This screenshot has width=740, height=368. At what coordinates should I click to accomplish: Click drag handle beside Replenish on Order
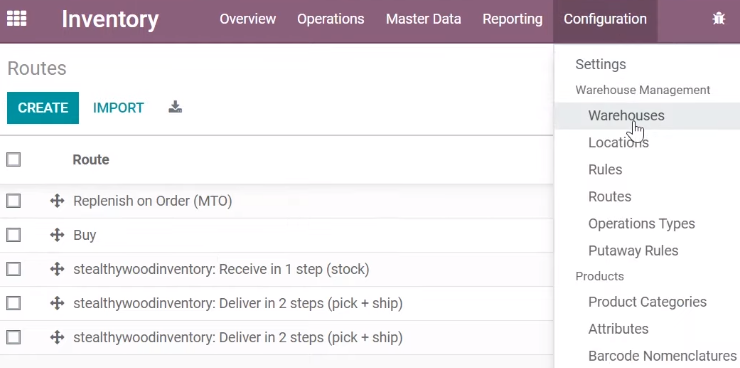point(57,201)
